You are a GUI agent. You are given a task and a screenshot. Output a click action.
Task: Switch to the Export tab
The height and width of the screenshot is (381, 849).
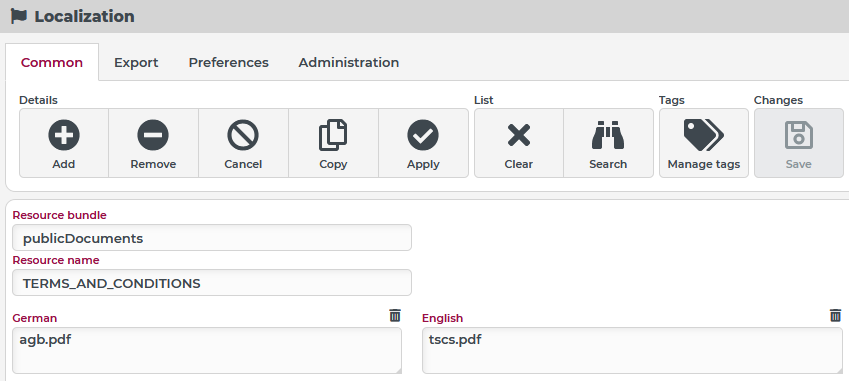[136, 62]
